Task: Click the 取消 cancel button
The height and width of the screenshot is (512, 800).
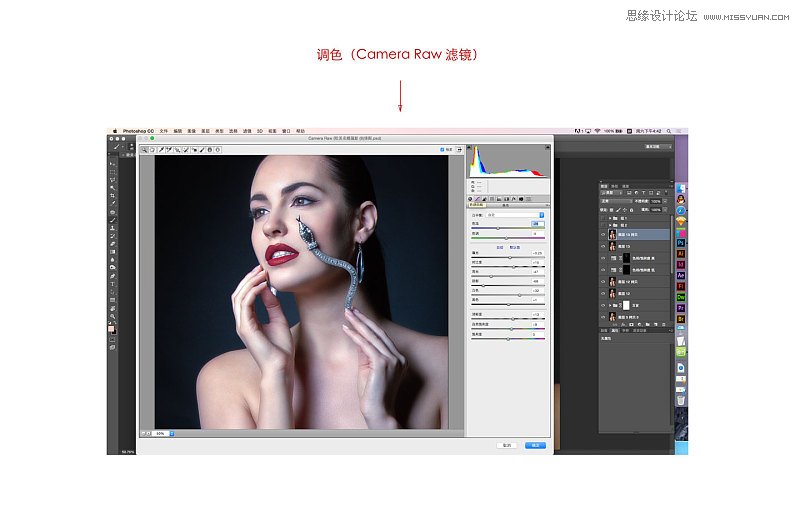Action: coord(507,445)
